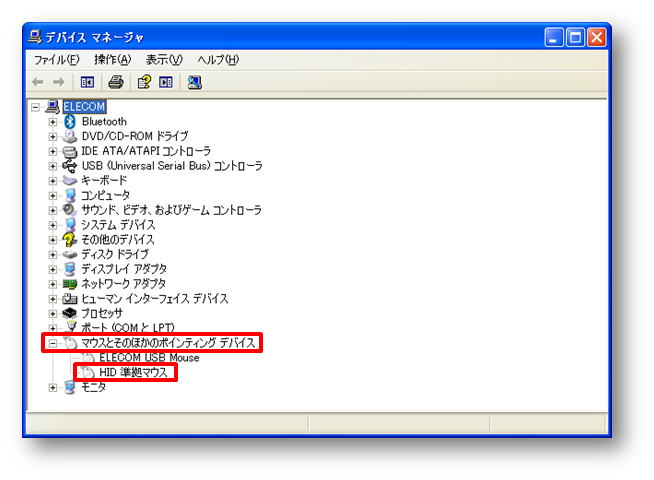
Task: Expand the プロセッサ node
Action: point(53,314)
